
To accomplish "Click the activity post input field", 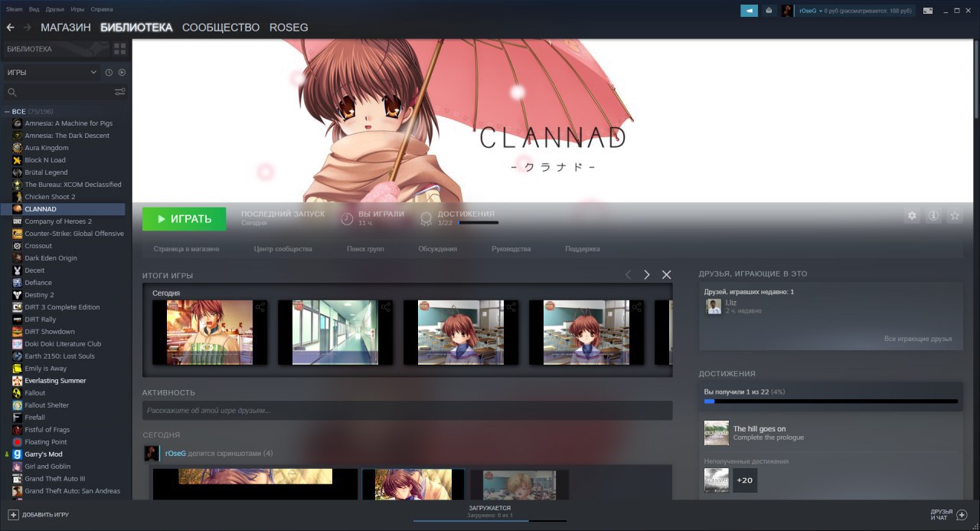I will tap(407, 411).
